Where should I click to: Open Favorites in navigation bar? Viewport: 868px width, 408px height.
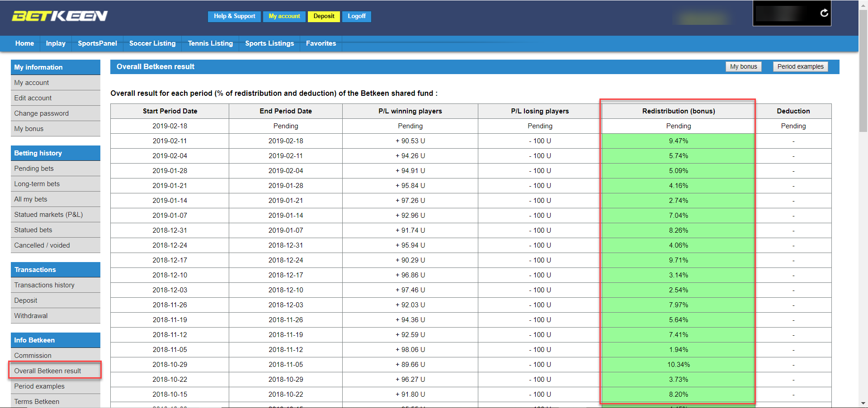click(321, 43)
